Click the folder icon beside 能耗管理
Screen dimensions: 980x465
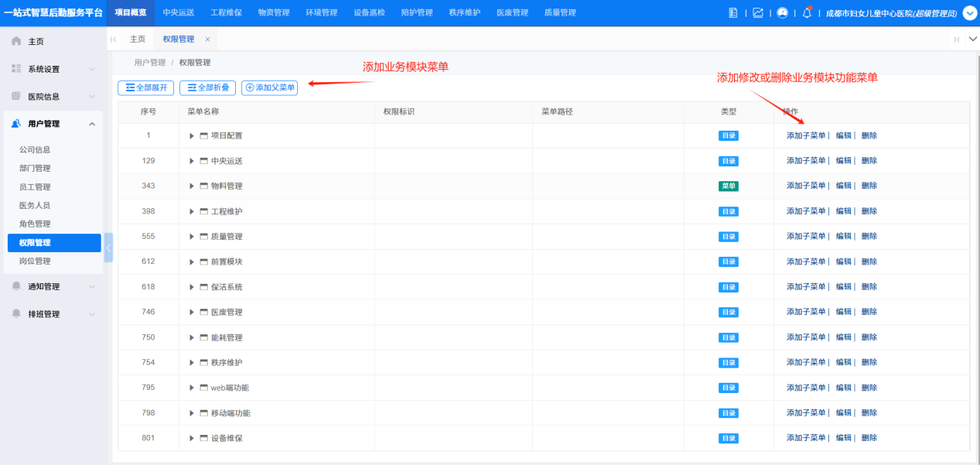click(x=204, y=337)
